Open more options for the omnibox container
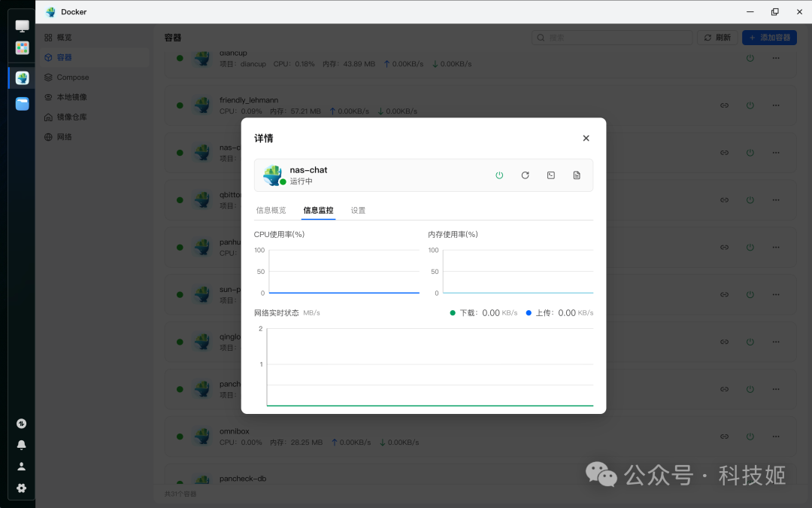812x508 pixels. [x=775, y=437]
